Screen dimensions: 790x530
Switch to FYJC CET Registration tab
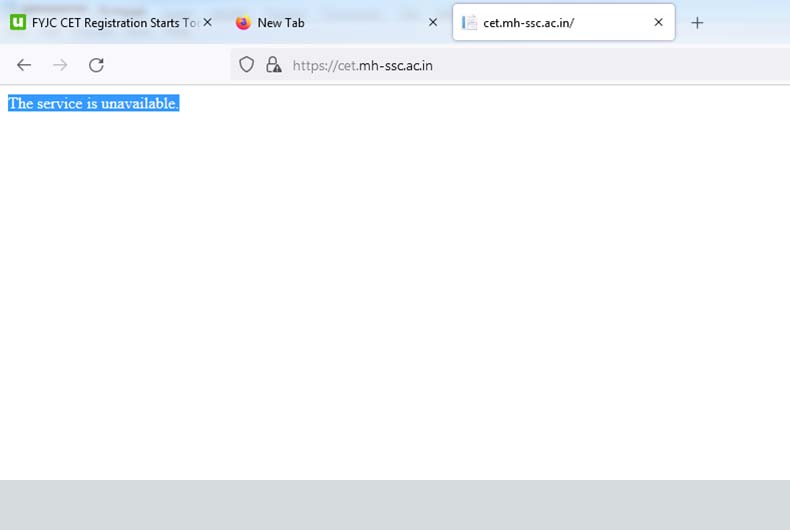(x=112, y=23)
